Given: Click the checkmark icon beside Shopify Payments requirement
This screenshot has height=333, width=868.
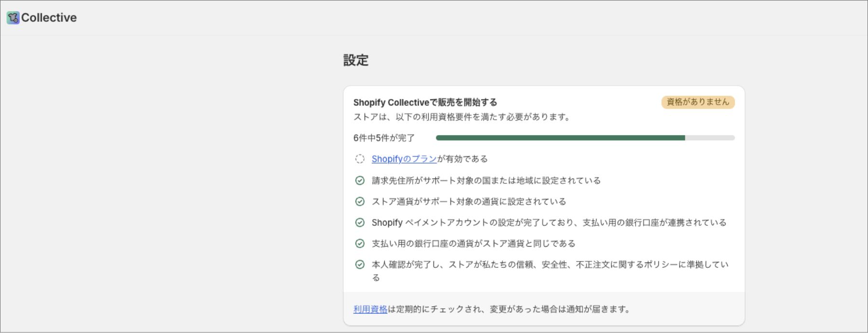Looking at the screenshot, I should [360, 222].
